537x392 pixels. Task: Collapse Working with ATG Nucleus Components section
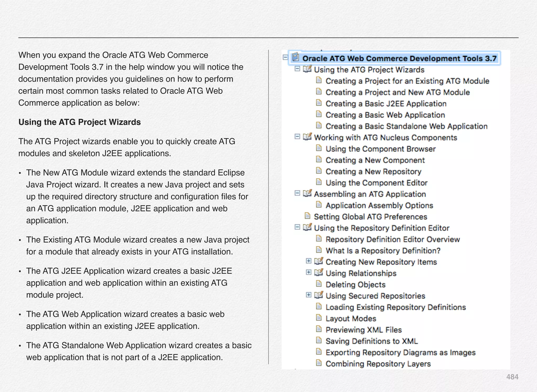pos(297,137)
